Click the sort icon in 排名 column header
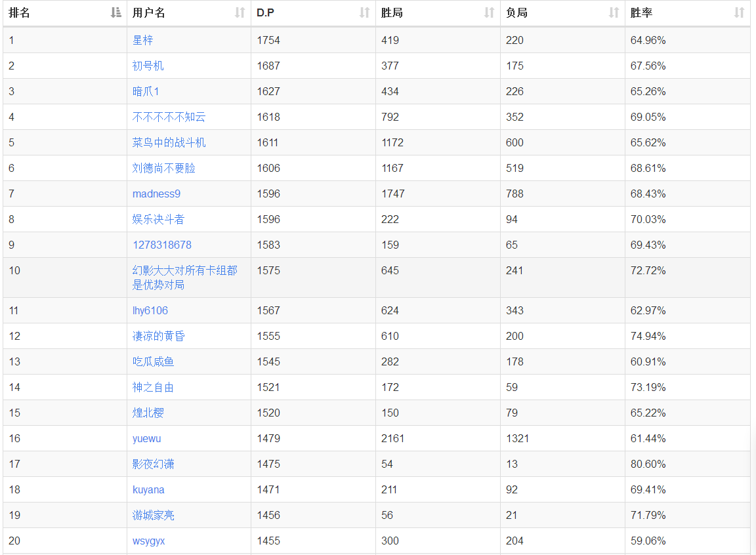The height and width of the screenshot is (555, 756). [x=115, y=12]
